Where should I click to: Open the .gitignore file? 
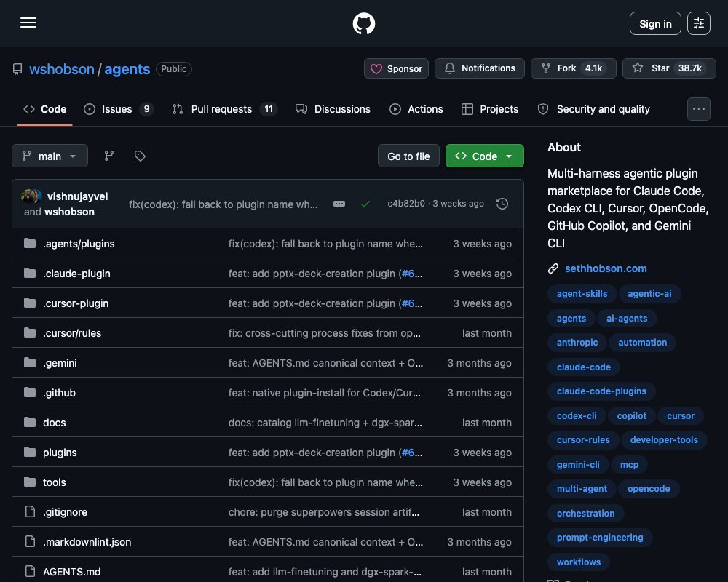tap(65, 512)
